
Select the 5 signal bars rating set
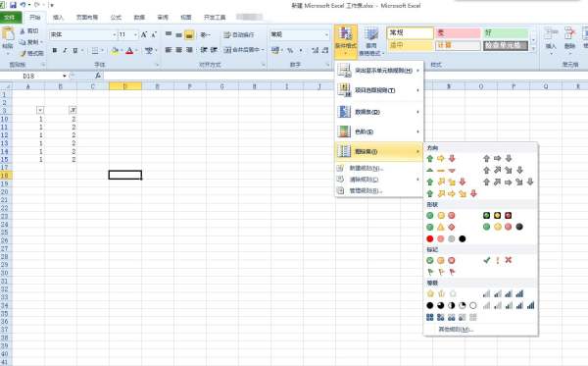(508, 305)
